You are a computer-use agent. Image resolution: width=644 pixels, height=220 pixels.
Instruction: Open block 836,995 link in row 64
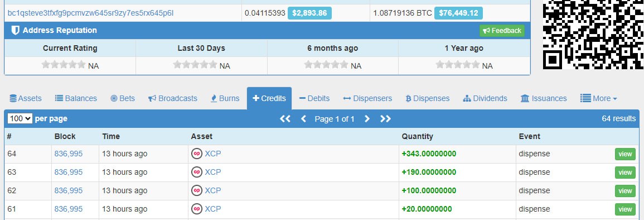point(69,154)
